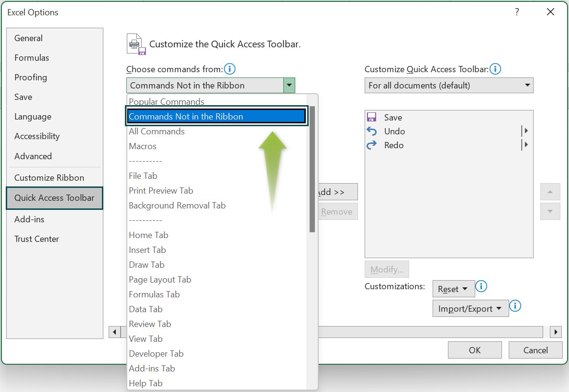Select the Save floppy disk icon in toolbar list

(371, 117)
